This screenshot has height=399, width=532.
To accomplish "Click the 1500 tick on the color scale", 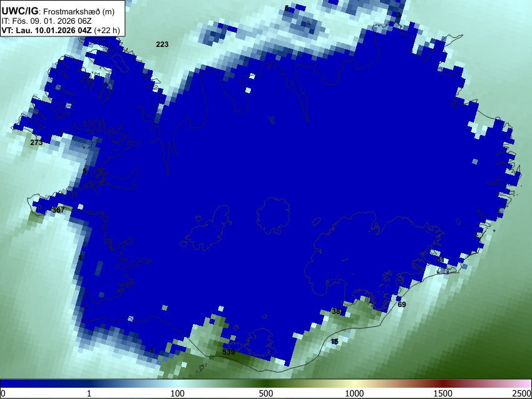I will pos(442,393).
